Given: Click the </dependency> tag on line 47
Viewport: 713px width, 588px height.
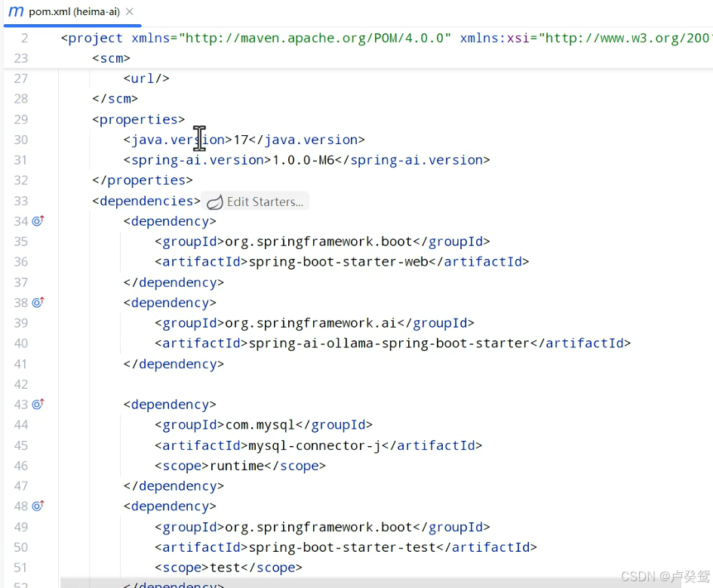Looking at the screenshot, I should 174,485.
